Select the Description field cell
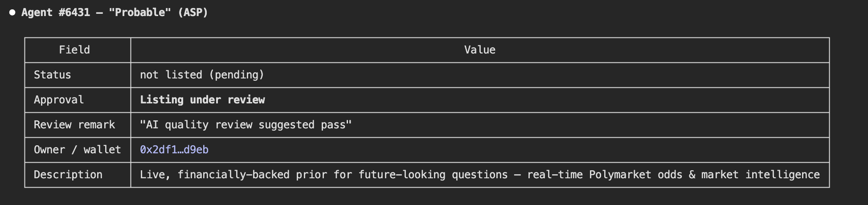Screen dimensions: 868x205 click(78, 175)
